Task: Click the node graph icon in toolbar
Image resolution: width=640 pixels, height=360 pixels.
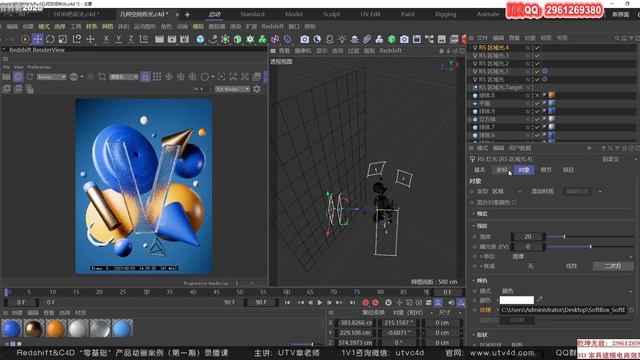Action: 429,39
